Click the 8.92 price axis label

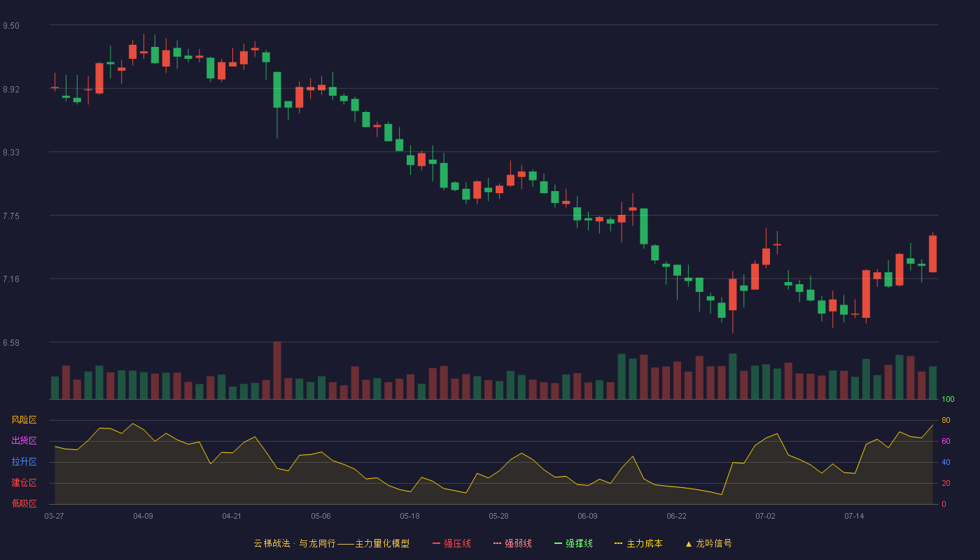pos(11,90)
